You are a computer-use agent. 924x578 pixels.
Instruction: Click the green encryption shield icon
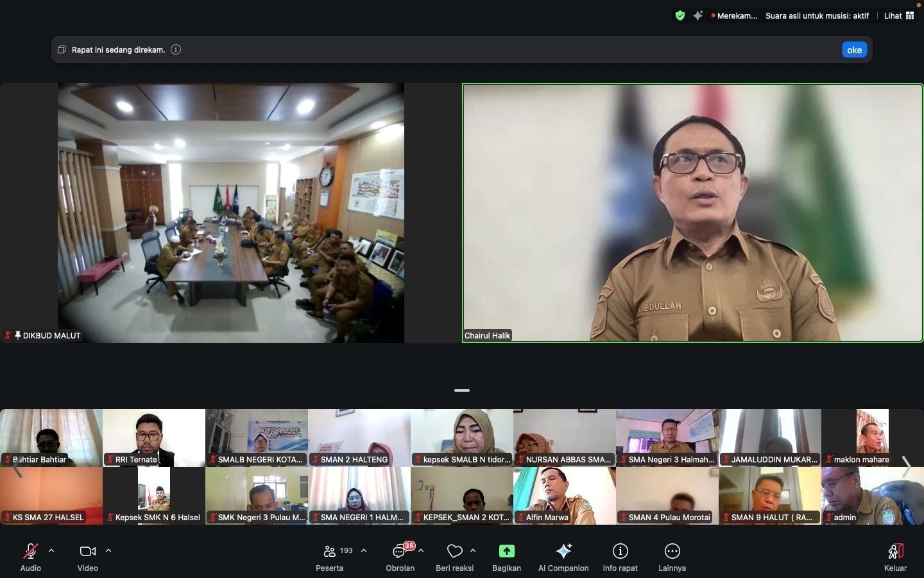pyautogui.click(x=680, y=15)
